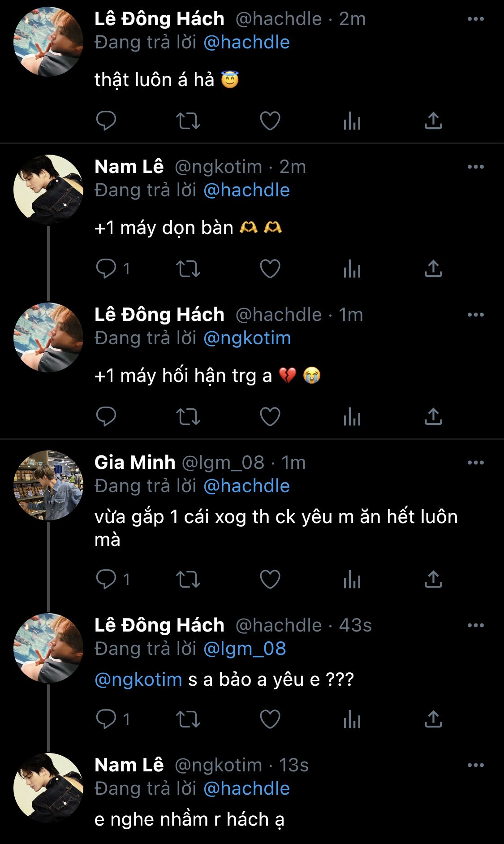The height and width of the screenshot is (844, 504).
Task: Share the '@ngkotim s a bảo a yêu e' tweet
Action: pyautogui.click(x=433, y=719)
